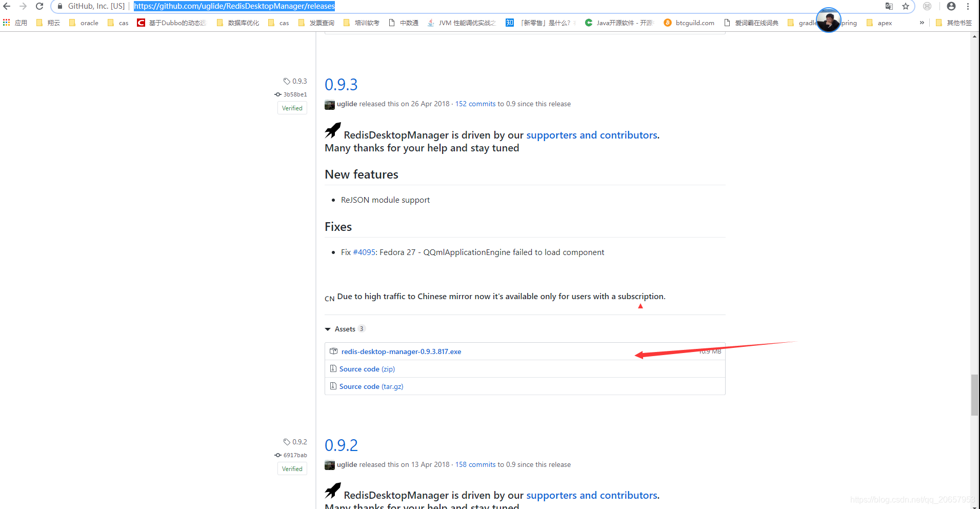Image resolution: width=980 pixels, height=509 pixels.
Task: Collapse the Assets section
Action: pyautogui.click(x=345, y=329)
